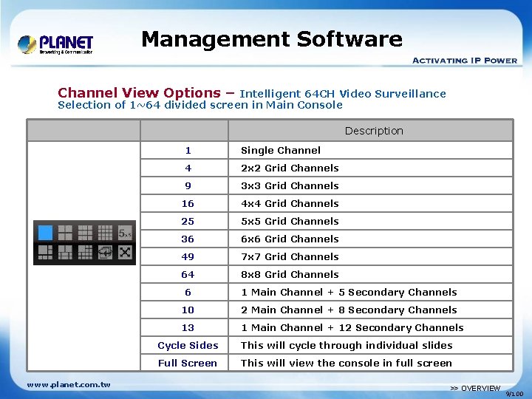Screen dimensions: 532x399
Task: Select the single channel view icon
Action: point(46,233)
